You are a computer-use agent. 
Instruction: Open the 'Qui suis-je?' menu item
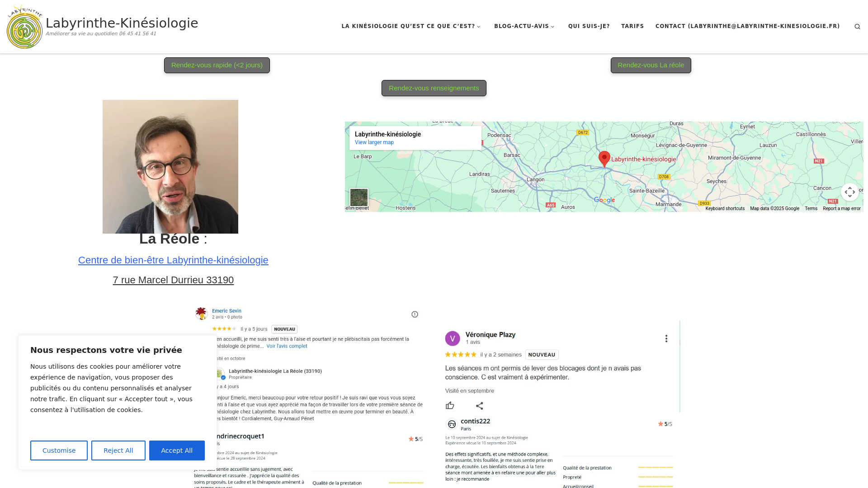(589, 26)
